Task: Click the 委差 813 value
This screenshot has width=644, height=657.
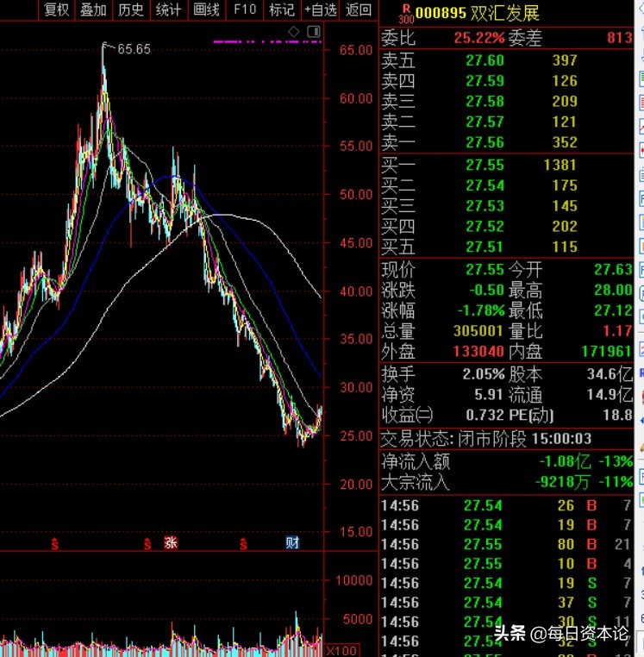Action: (x=619, y=38)
